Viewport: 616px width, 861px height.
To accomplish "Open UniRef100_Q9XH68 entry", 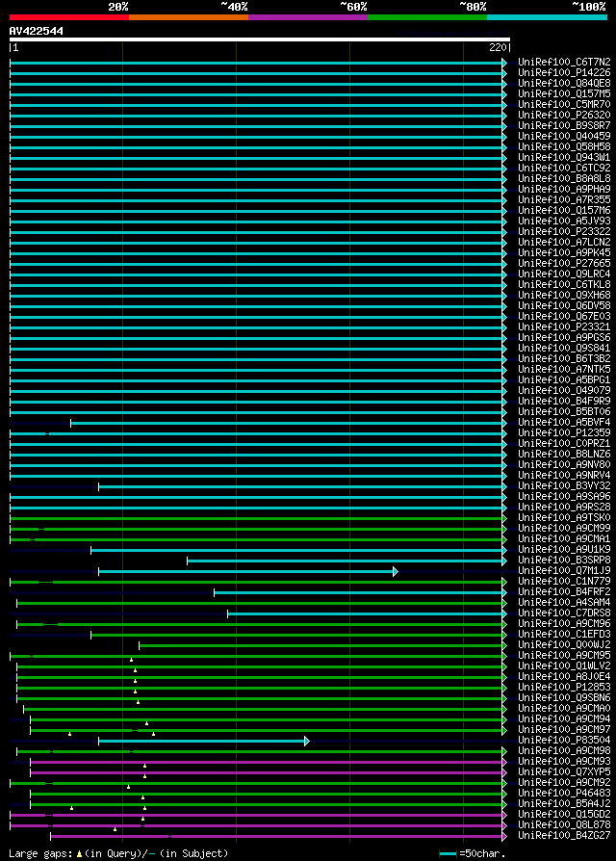I will (x=564, y=296).
